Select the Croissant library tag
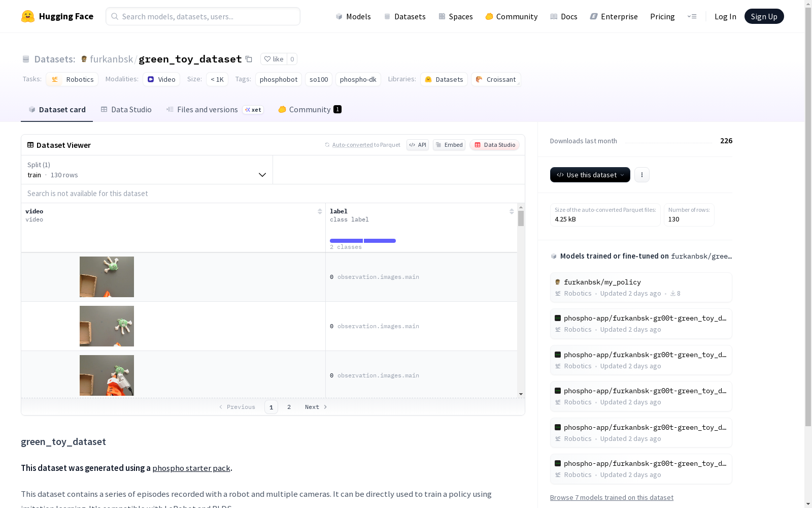812x508 pixels. [x=496, y=79]
